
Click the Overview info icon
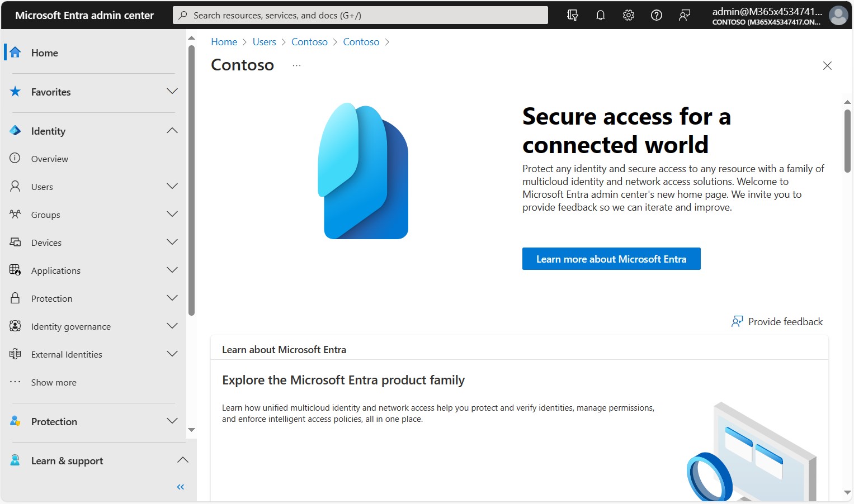[x=15, y=158]
